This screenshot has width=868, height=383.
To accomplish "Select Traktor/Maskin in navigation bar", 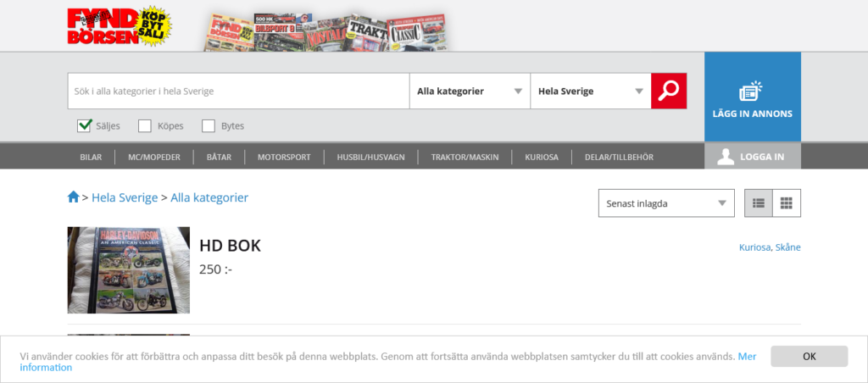I will (465, 157).
